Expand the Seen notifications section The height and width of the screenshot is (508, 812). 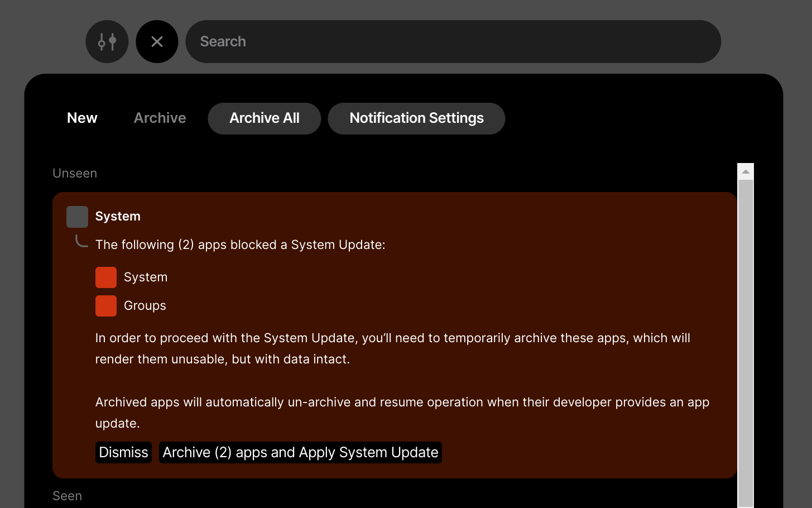67,495
